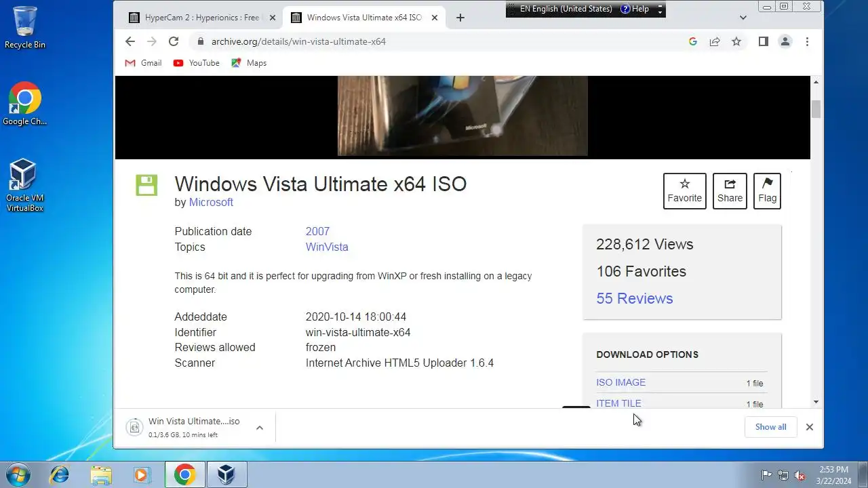This screenshot has height=488, width=868.
Task: Click the win-vista-ultimate-x64 identifier value
Action: 358,332
